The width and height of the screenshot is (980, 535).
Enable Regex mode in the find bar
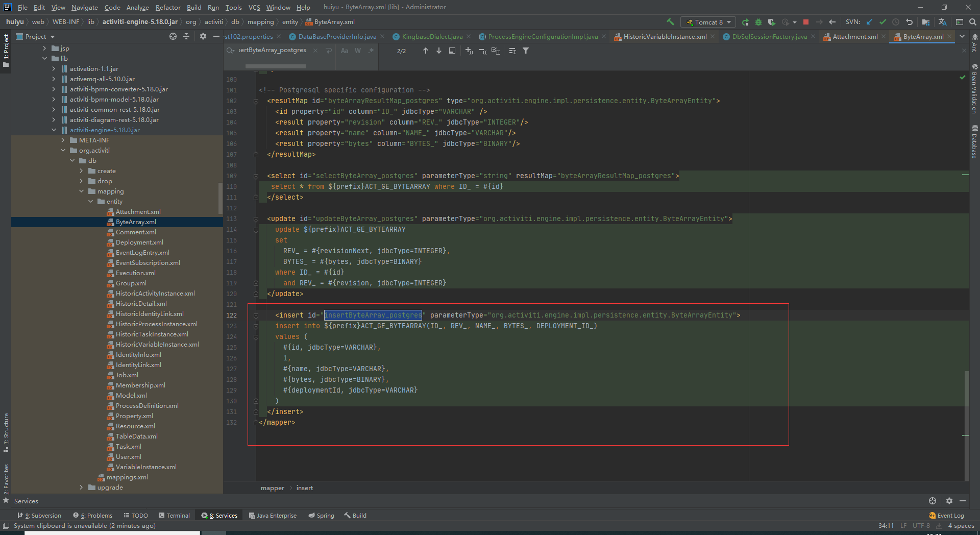(x=371, y=51)
